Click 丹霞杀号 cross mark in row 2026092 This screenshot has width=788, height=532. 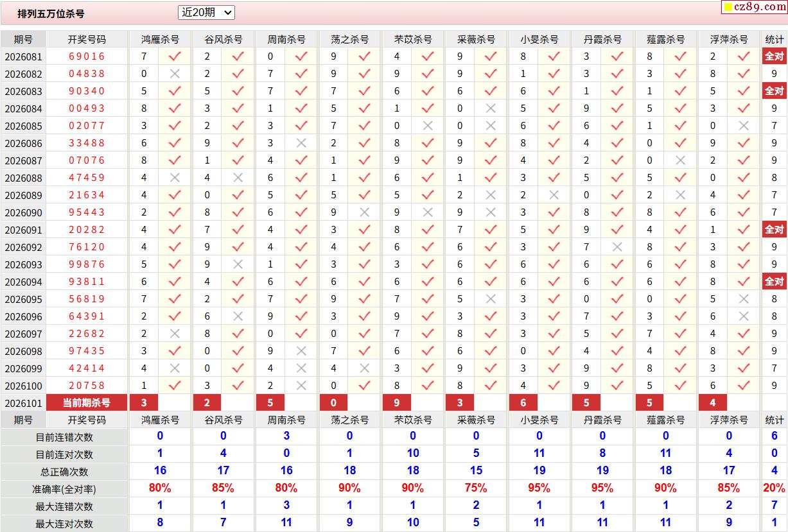617,247
